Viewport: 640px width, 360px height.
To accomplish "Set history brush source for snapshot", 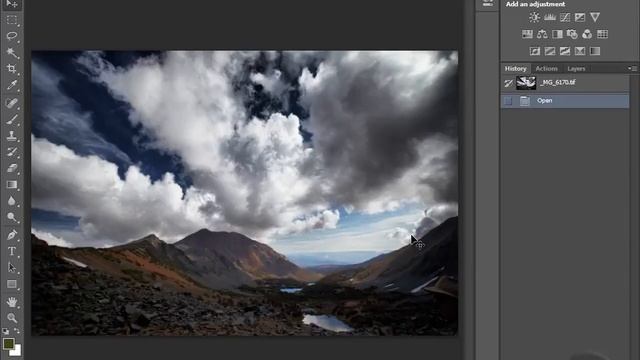I will 508,83.
